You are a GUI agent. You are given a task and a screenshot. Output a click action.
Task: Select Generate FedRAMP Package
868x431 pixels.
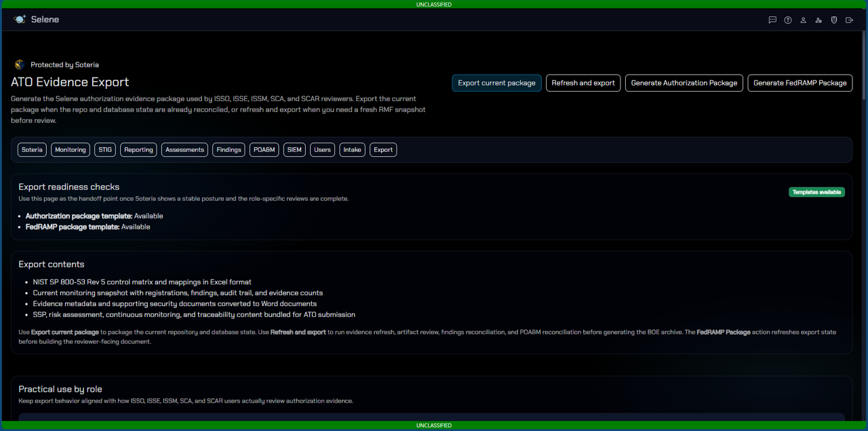[800, 83]
